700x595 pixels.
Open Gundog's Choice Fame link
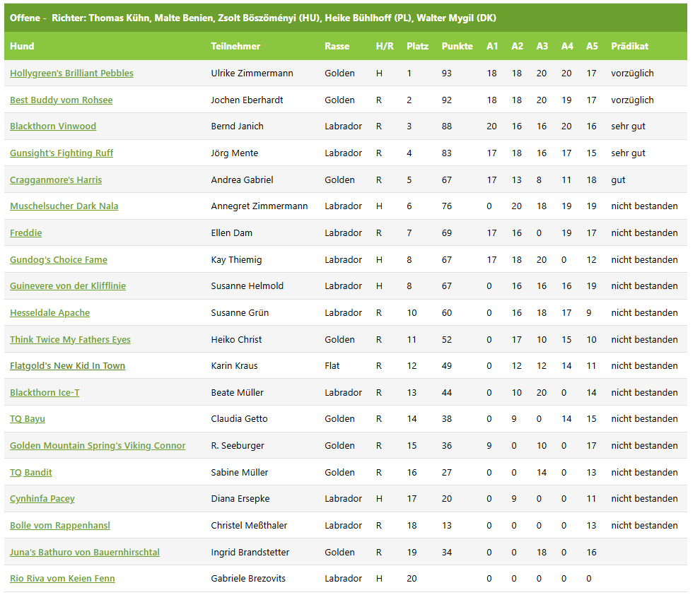click(x=59, y=259)
